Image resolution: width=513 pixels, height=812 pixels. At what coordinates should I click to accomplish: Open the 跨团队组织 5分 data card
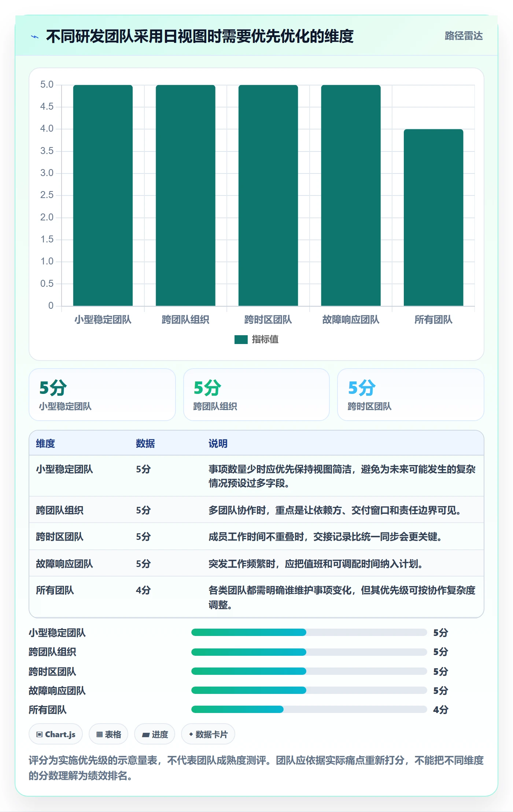coord(256,395)
